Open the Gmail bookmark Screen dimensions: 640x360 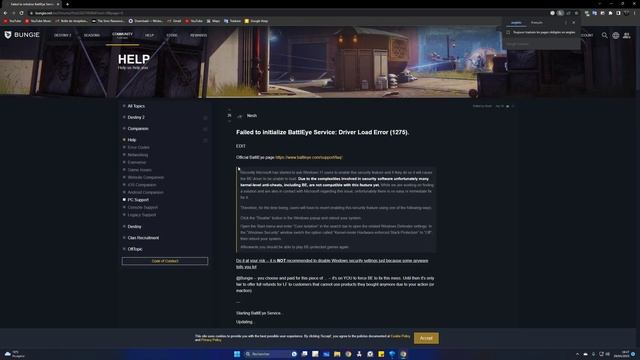click(x=174, y=21)
